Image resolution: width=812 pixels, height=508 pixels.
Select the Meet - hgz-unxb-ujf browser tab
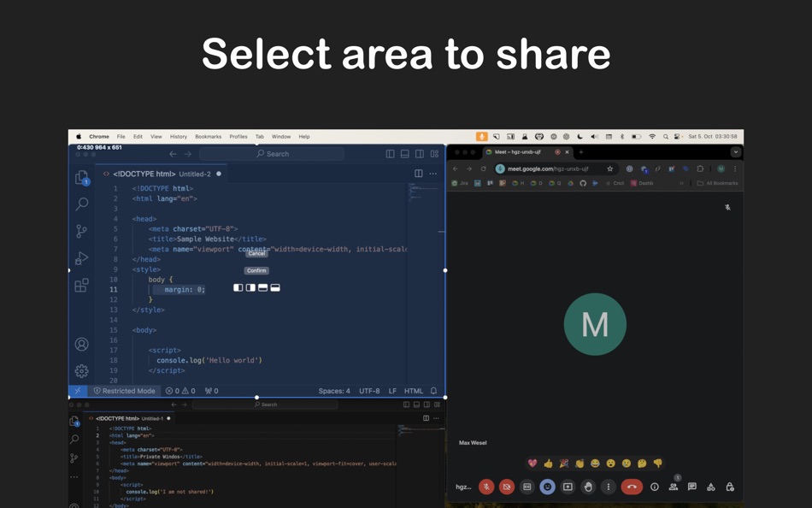tap(527, 152)
